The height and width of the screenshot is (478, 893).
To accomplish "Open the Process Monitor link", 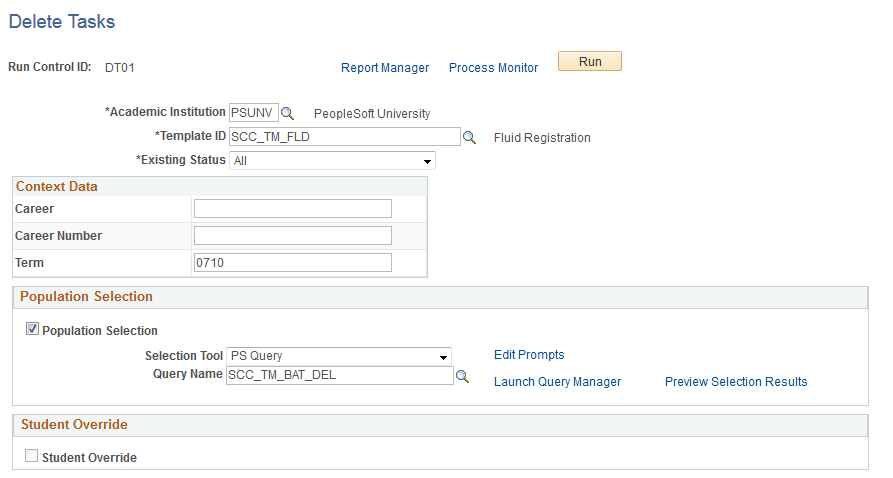I will click(493, 68).
